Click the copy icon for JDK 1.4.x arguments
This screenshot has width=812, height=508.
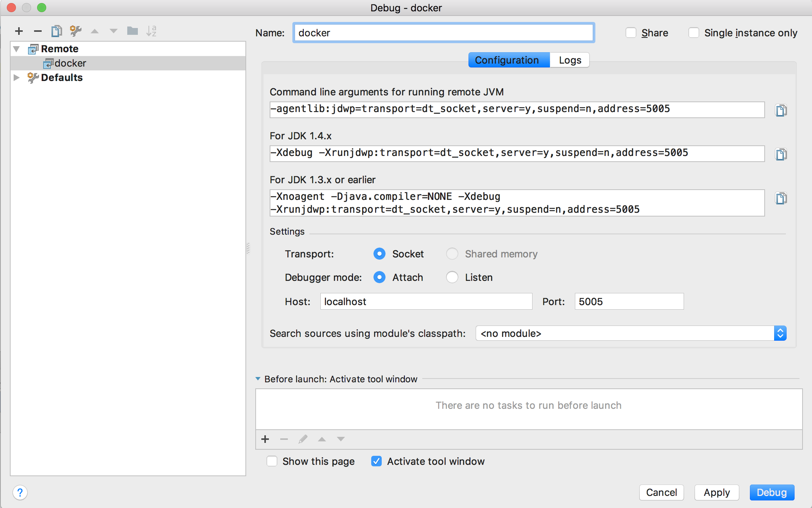(x=781, y=154)
